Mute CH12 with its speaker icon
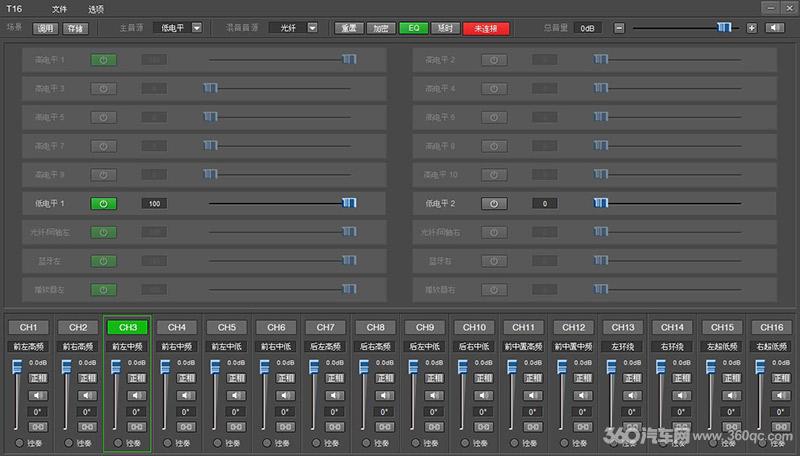This screenshot has width=800, height=456. pos(583,395)
